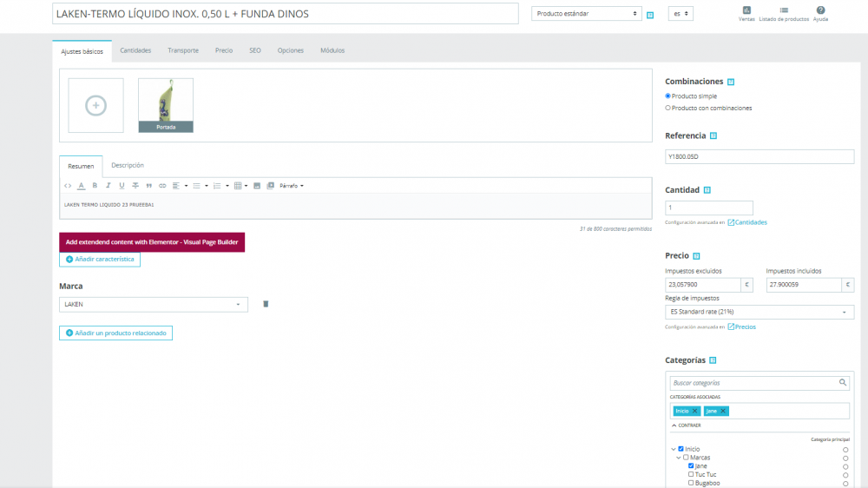The width and height of the screenshot is (868, 488).
Task: Click Añadir un producto relacionado button
Action: (x=115, y=333)
